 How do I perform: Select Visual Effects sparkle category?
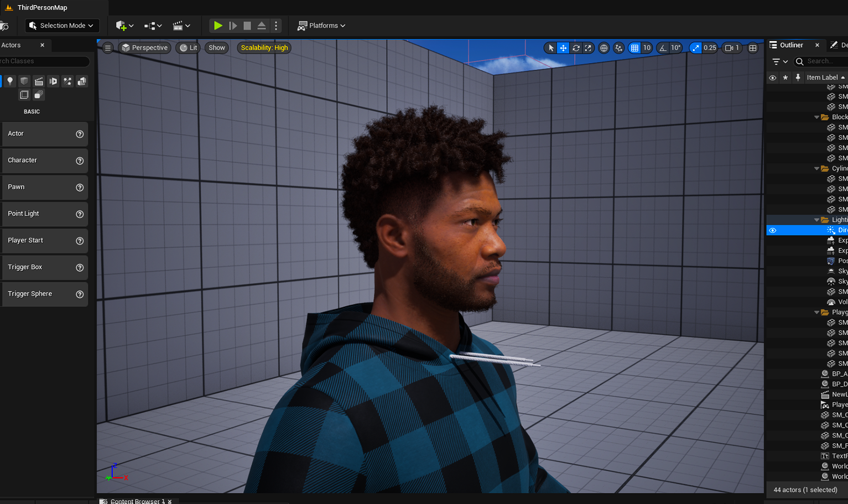tap(67, 81)
